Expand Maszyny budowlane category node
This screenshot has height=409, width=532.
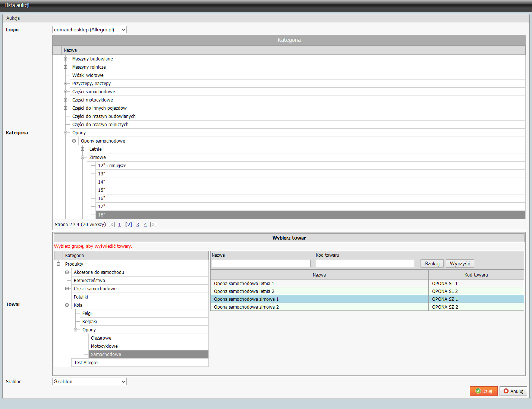point(66,59)
